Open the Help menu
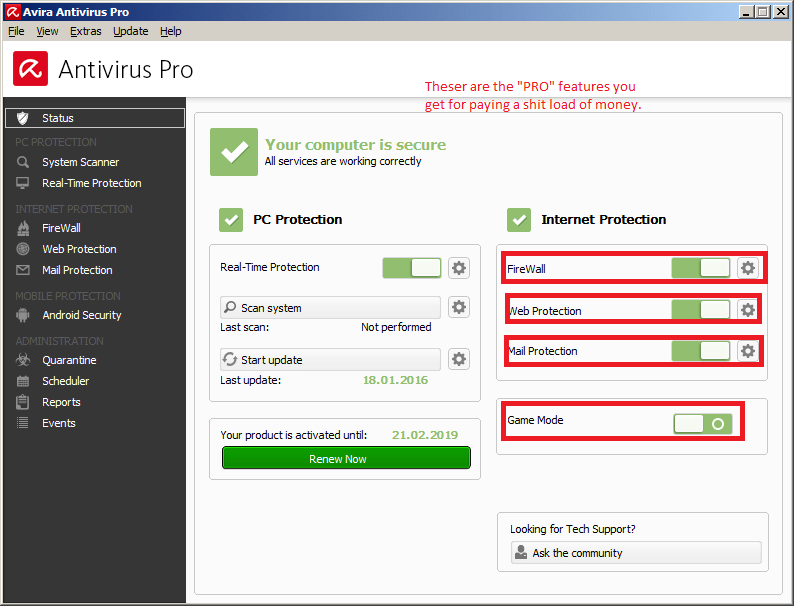Viewport: 794px width, 606px height. click(171, 31)
